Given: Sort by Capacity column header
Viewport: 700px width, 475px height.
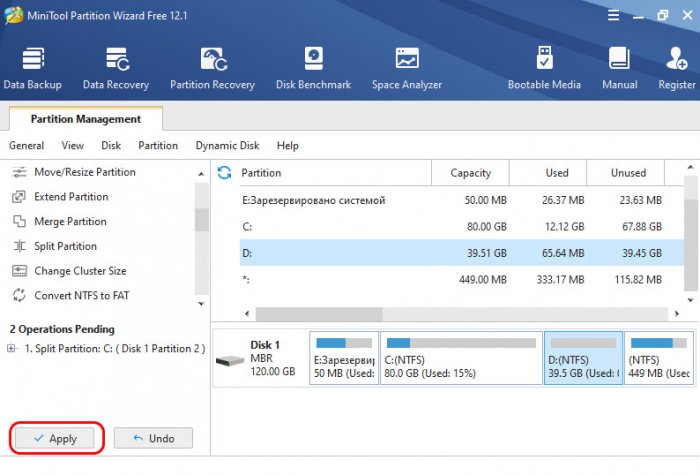Looking at the screenshot, I should click(x=470, y=173).
